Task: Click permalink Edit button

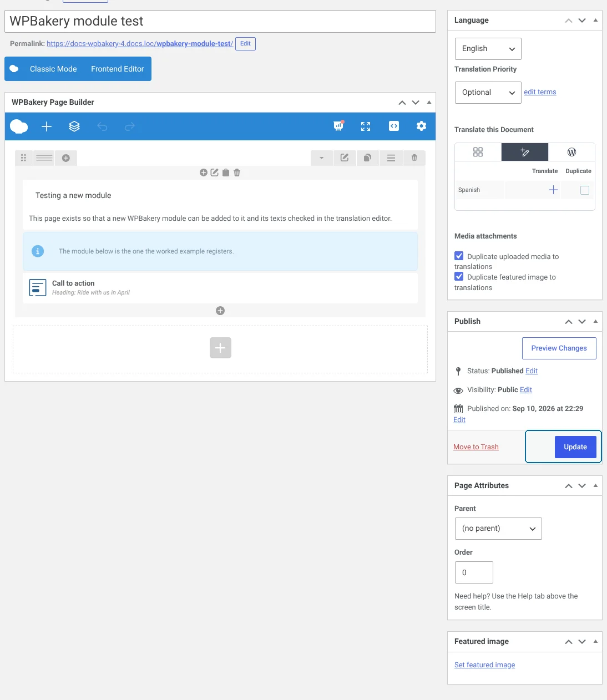Action: click(x=245, y=43)
